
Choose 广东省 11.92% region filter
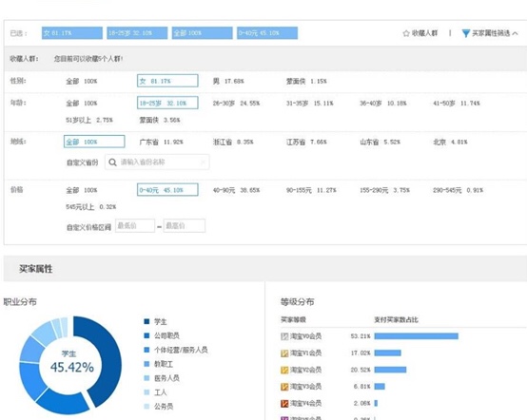(161, 142)
